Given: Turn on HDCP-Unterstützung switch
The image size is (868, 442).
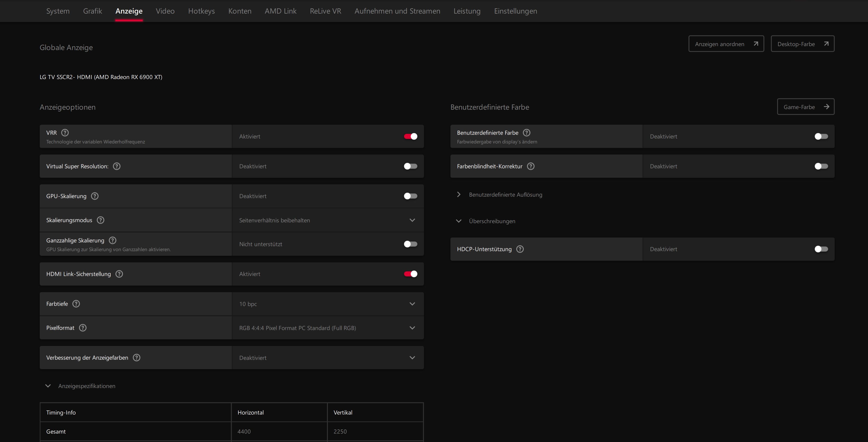Looking at the screenshot, I should (x=821, y=249).
